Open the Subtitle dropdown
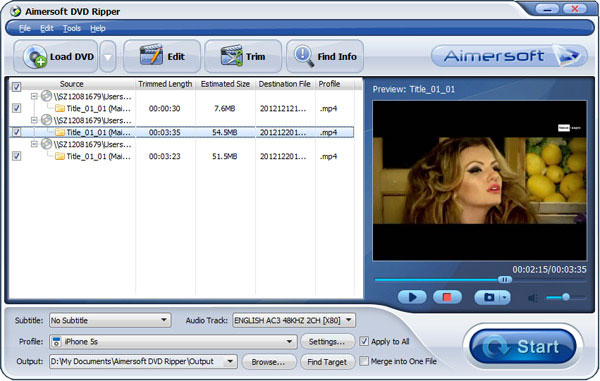The image size is (600, 381). click(x=110, y=320)
